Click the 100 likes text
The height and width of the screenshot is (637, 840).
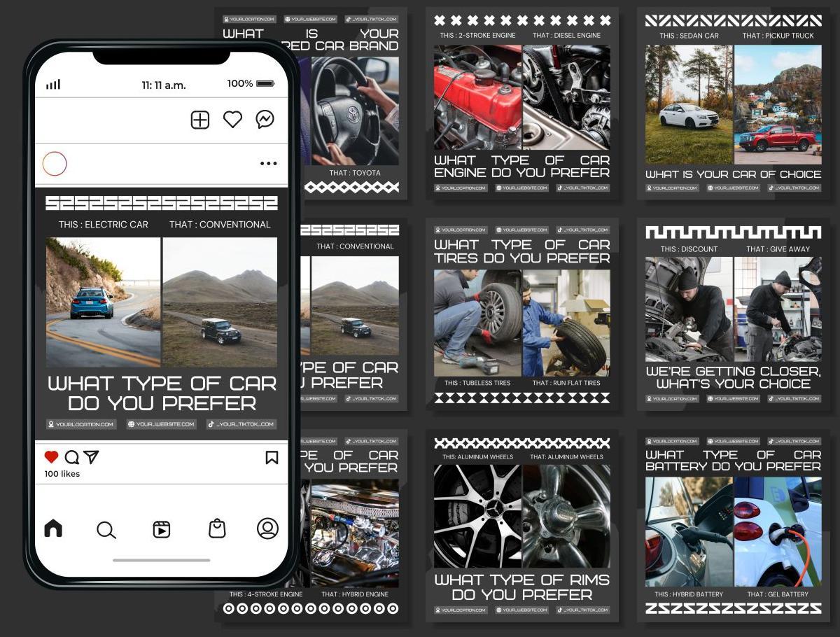point(62,474)
